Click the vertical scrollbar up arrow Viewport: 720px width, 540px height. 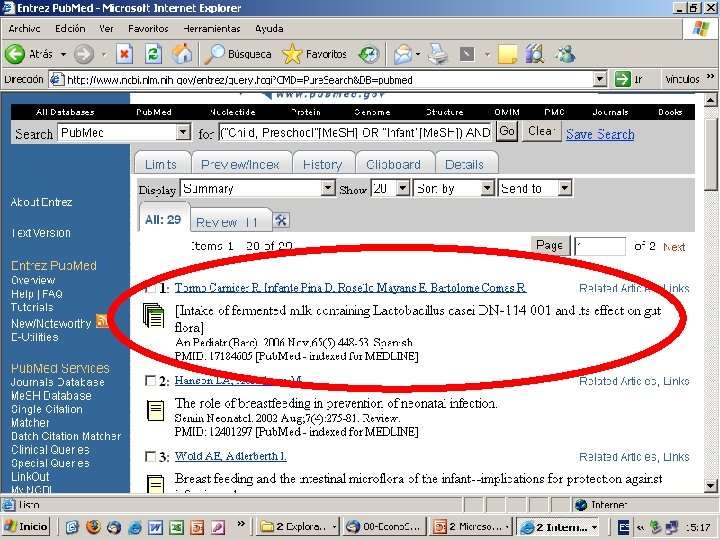click(x=711, y=100)
